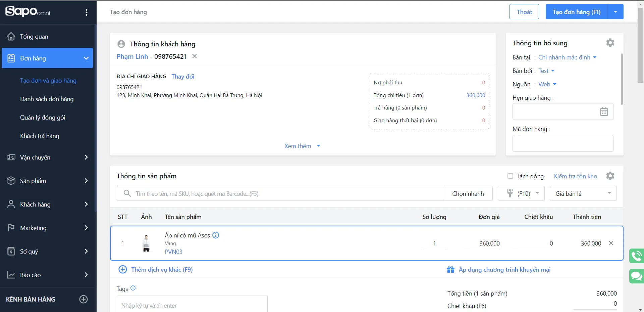Expand the Vận chuyển menu chevron
This screenshot has width=644, height=312.
click(86, 157)
